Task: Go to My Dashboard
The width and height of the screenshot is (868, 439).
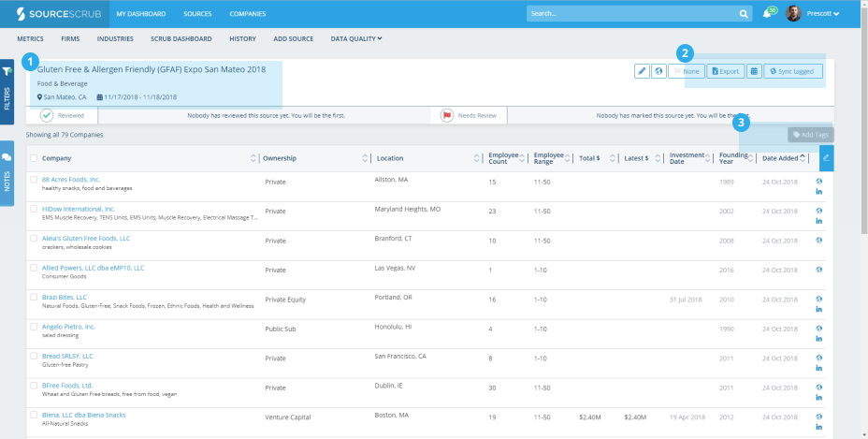Action: click(x=141, y=14)
